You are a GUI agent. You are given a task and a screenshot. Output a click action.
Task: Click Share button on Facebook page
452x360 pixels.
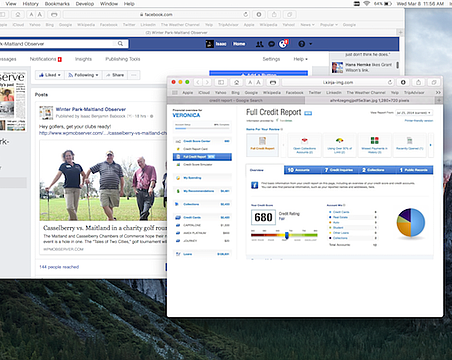[115, 75]
